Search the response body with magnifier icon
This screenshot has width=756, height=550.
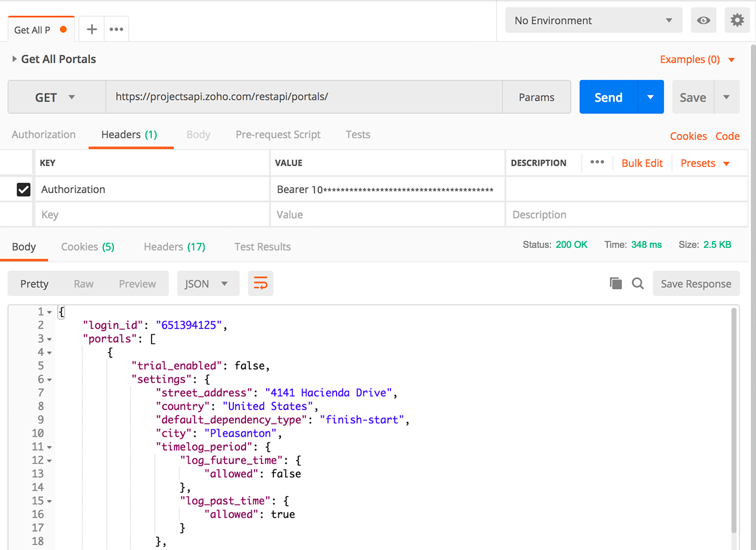[x=638, y=283]
